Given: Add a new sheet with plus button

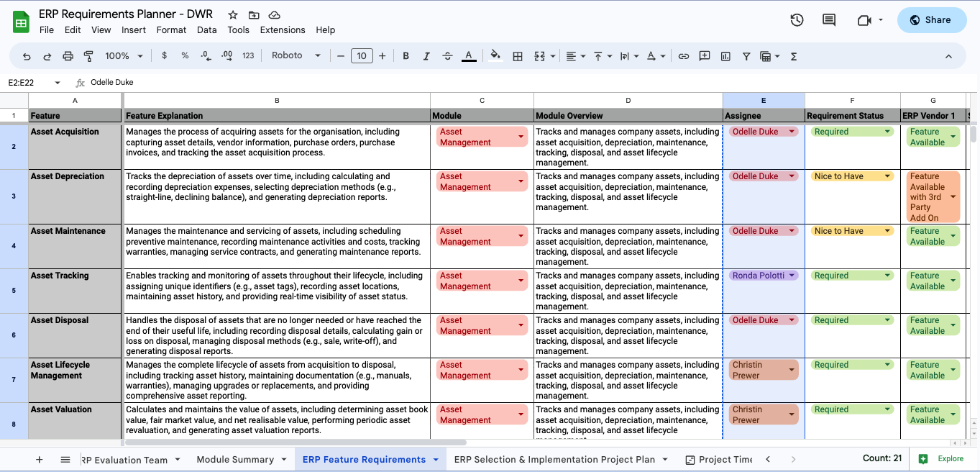Looking at the screenshot, I should coord(39,459).
